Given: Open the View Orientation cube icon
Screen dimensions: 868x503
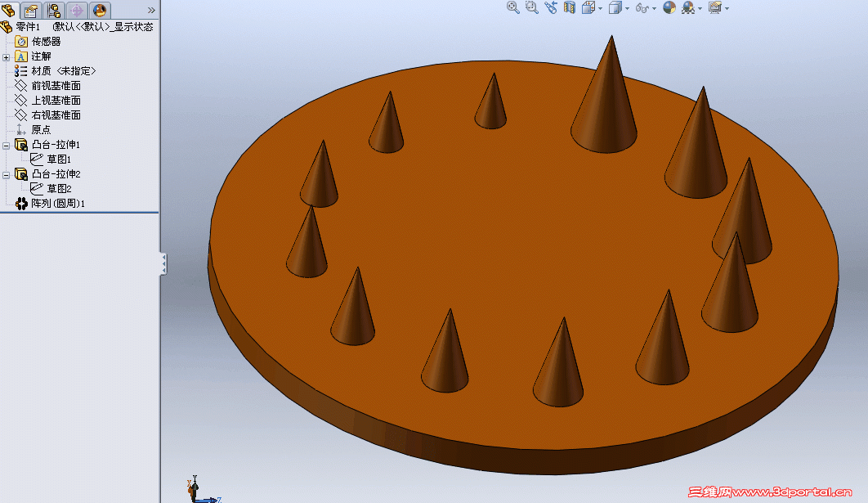Looking at the screenshot, I should (x=588, y=7).
